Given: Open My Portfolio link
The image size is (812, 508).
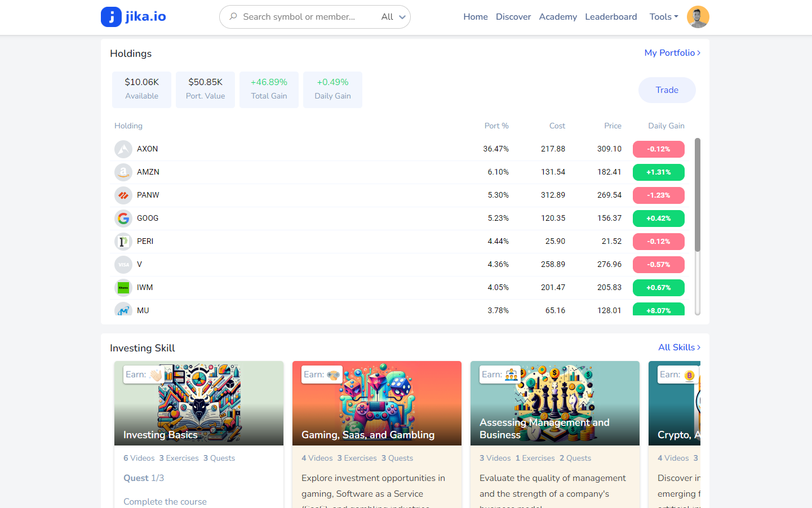Looking at the screenshot, I should tap(672, 52).
